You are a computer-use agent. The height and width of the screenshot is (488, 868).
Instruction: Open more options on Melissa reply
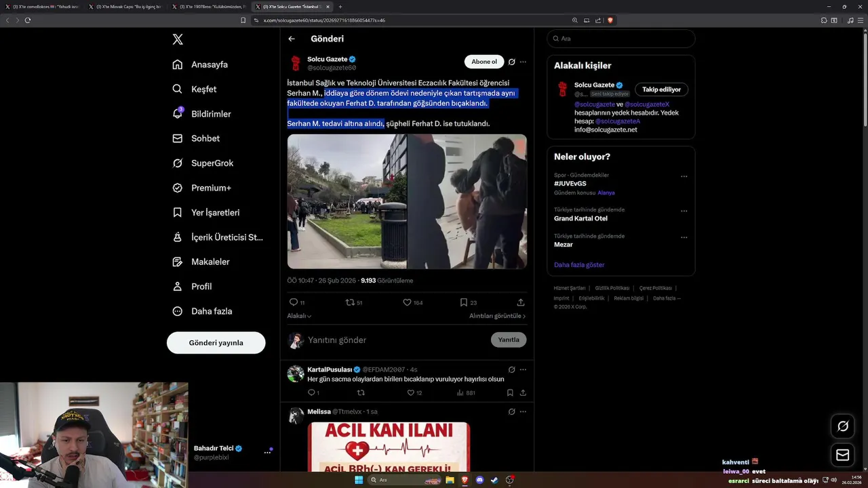pyautogui.click(x=523, y=411)
